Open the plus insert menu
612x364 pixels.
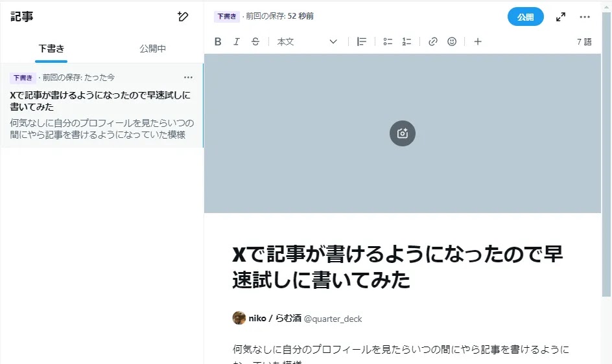(478, 41)
